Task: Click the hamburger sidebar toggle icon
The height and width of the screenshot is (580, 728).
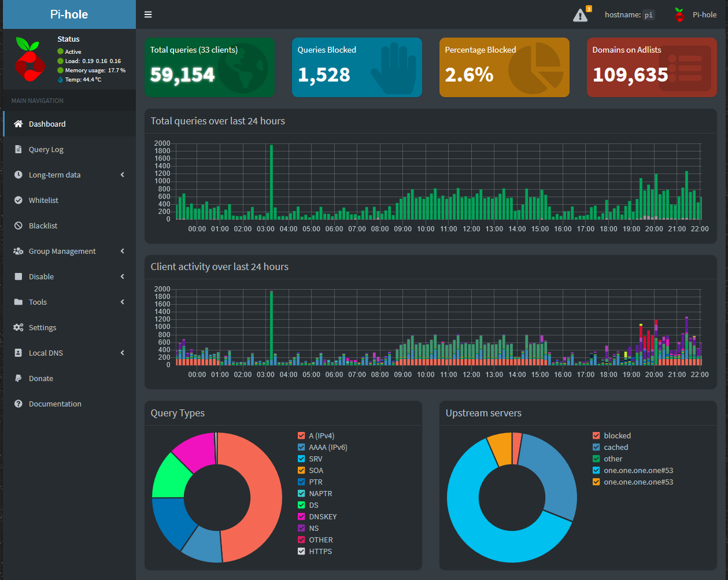Action: 148,14
